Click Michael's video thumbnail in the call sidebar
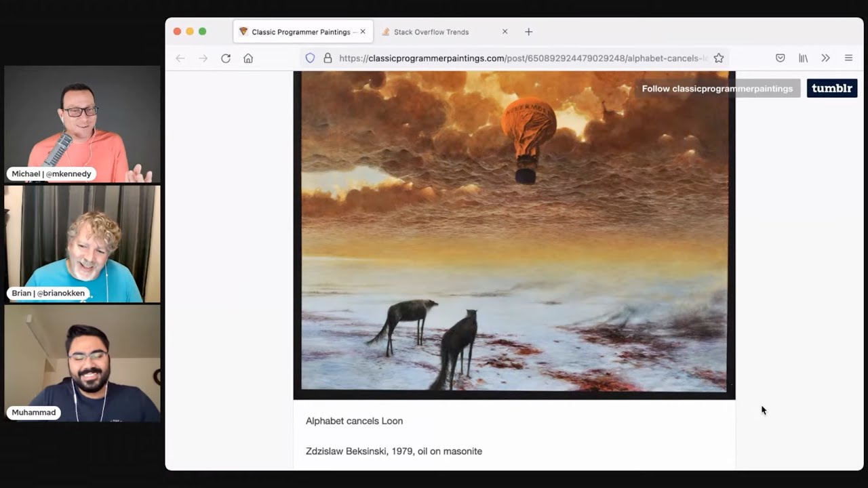Screen dimensions: 868x488 tap(81, 124)
